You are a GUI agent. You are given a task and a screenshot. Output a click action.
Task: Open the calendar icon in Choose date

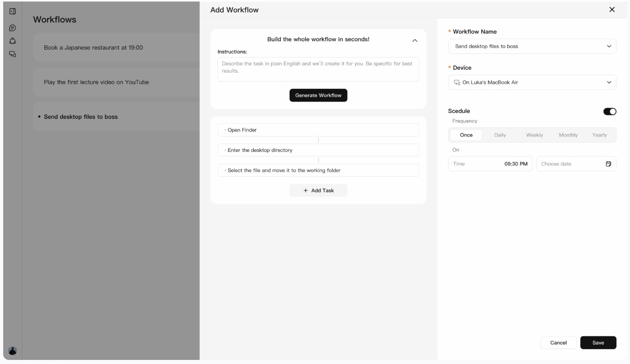[608, 164]
